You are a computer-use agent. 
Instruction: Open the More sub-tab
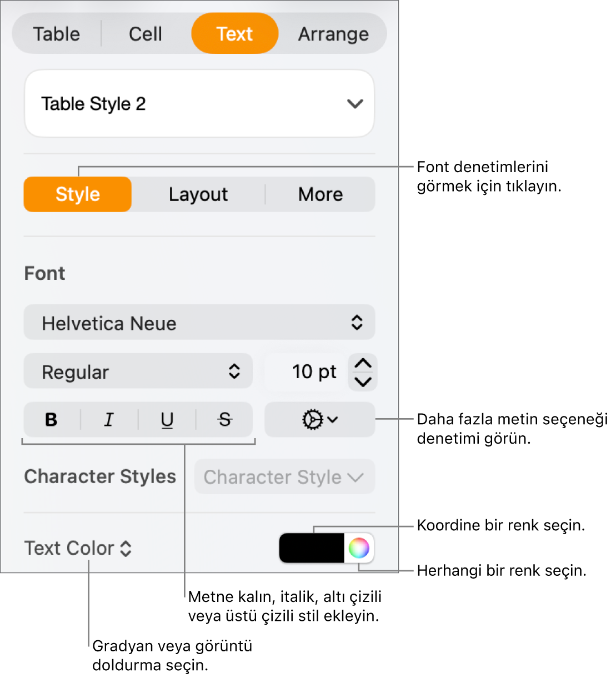point(320,194)
